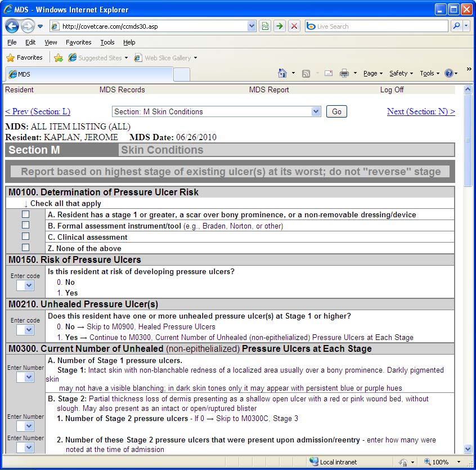
Task: Expand the address bar history dropdown
Action: click(252, 26)
